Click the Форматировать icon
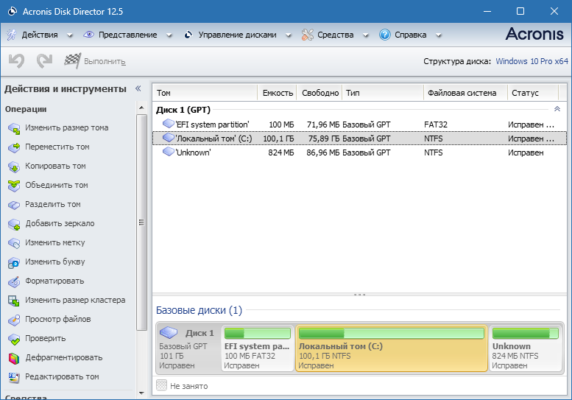The height and width of the screenshot is (400, 572). [x=14, y=281]
